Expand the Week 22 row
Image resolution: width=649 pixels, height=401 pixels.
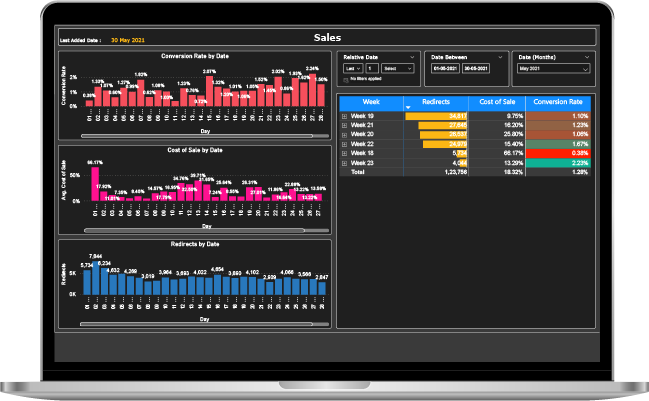click(344, 144)
